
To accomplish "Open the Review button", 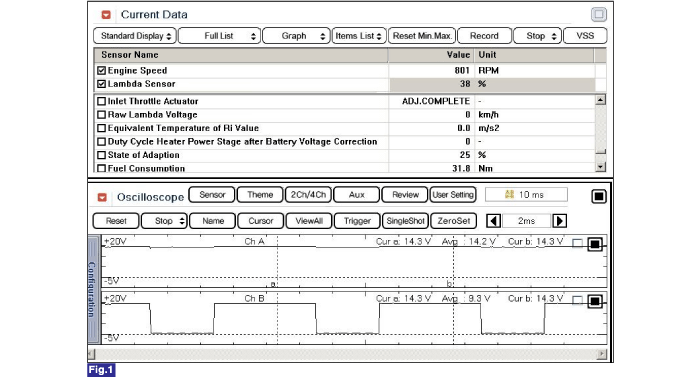I will coord(405,195).
